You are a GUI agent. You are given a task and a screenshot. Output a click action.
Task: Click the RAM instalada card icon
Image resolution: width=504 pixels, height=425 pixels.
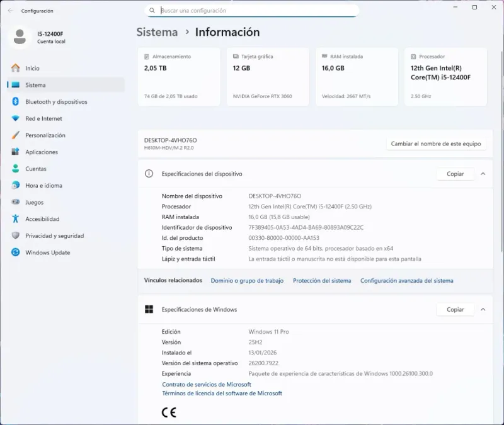tap(324, 56)
